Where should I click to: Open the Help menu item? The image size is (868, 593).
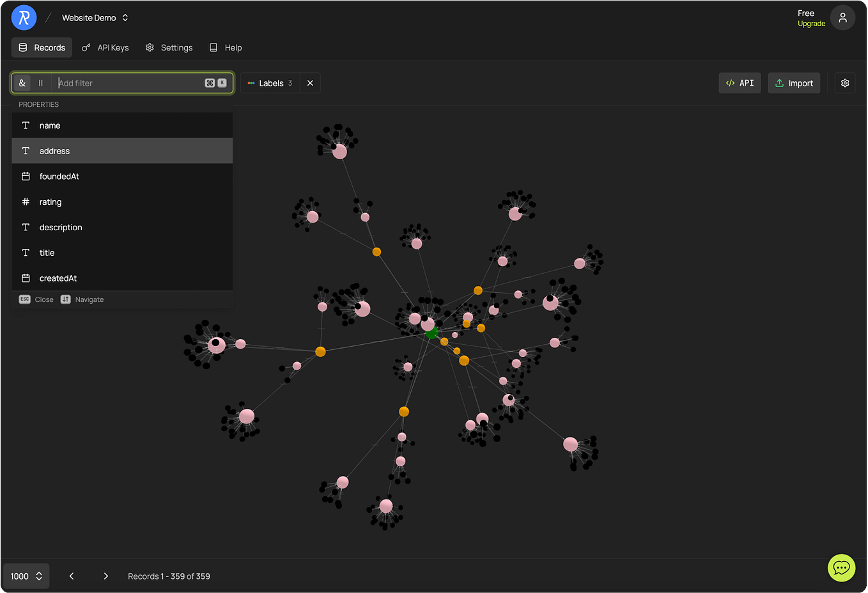pyautogui.click(x=226, y=47)
